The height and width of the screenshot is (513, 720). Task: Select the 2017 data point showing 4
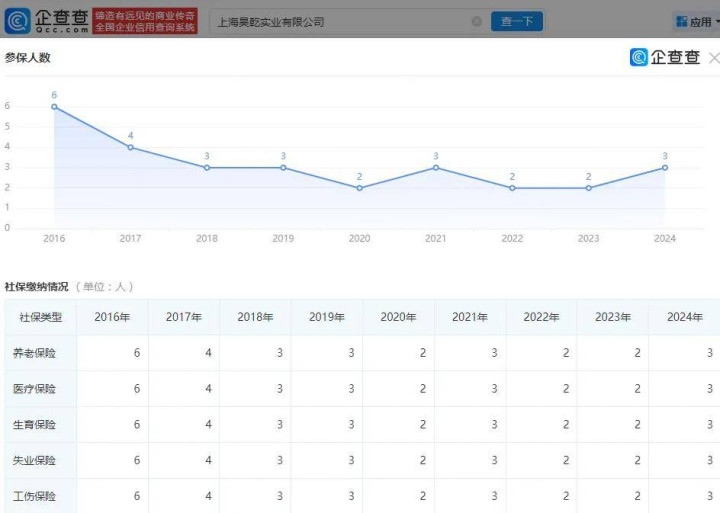click(130, 147)
